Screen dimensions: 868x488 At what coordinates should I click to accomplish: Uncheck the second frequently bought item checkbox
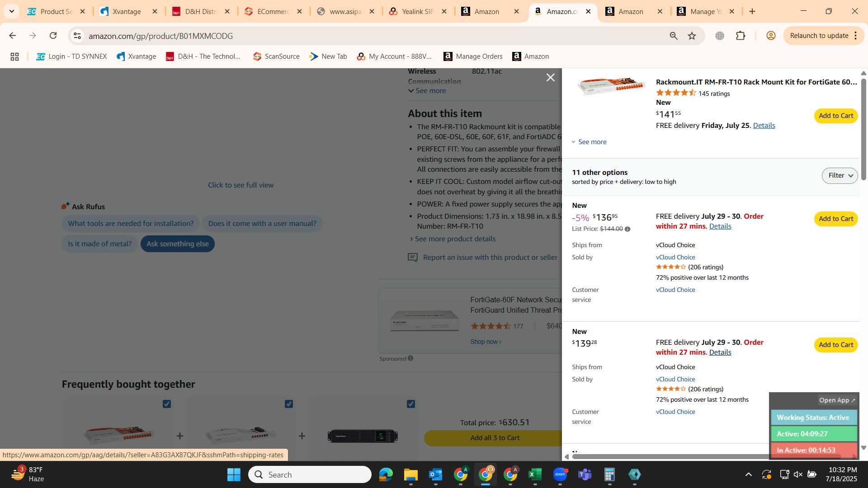pos(289,404)
